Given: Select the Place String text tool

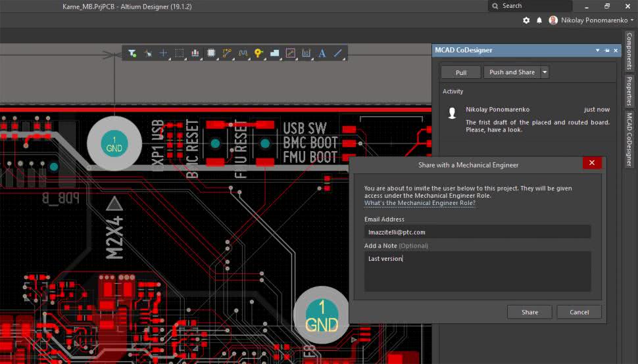Looking at the screenshot, I should point(322,53).
